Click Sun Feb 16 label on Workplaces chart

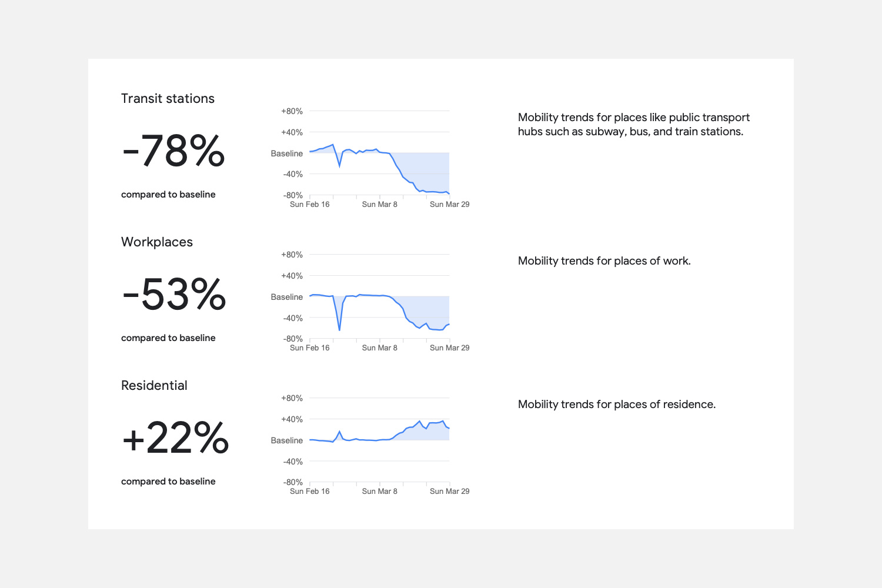click(310, 348)
